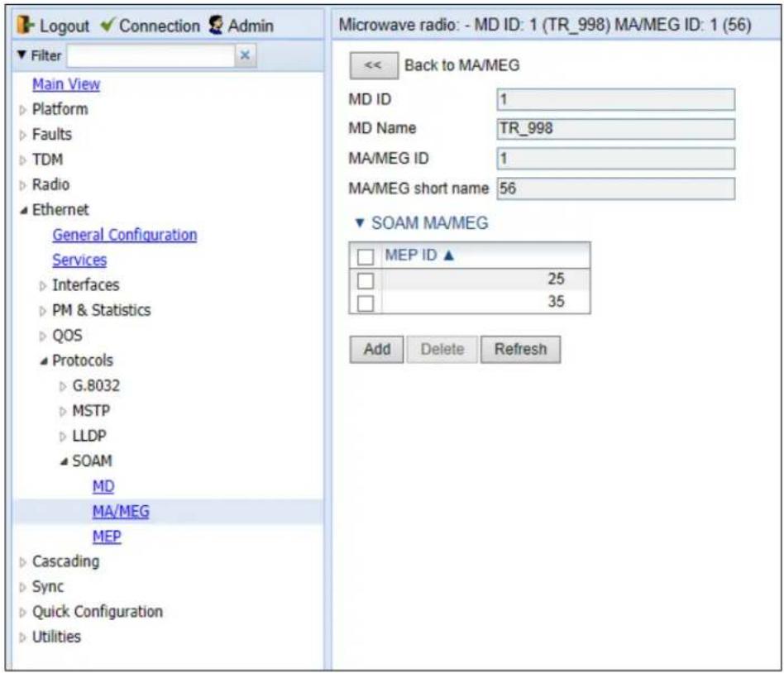The image size is (784, 673).
Task: Click the << Back to MA/MEG button
Action: (374, 65)
